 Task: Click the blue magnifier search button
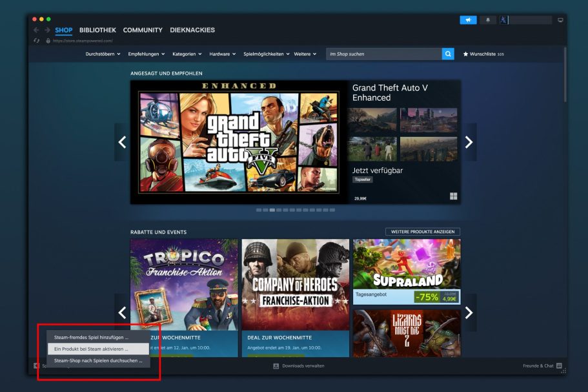pos(448,54)
